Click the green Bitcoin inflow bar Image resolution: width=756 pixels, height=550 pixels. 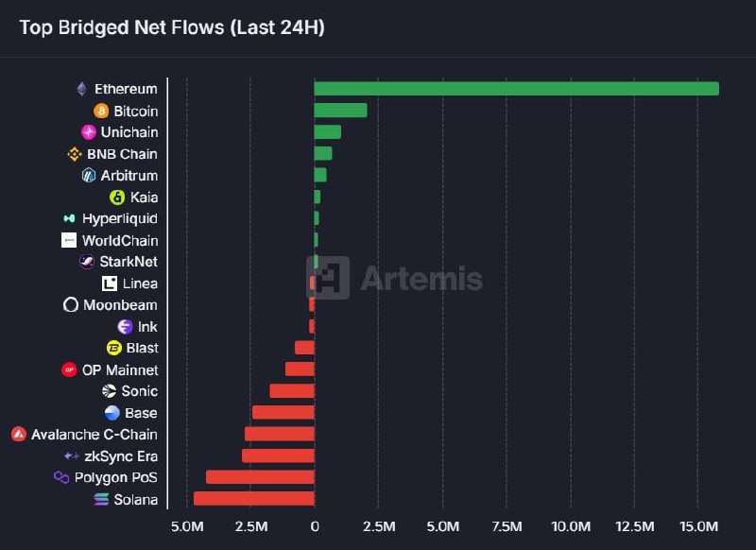click(x=340, y=111)
